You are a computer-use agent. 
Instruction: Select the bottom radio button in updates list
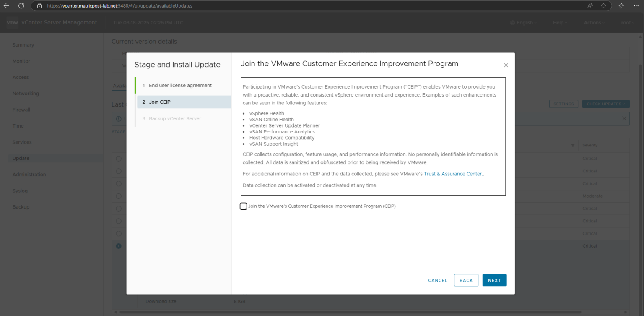click(x=119, y=246)
